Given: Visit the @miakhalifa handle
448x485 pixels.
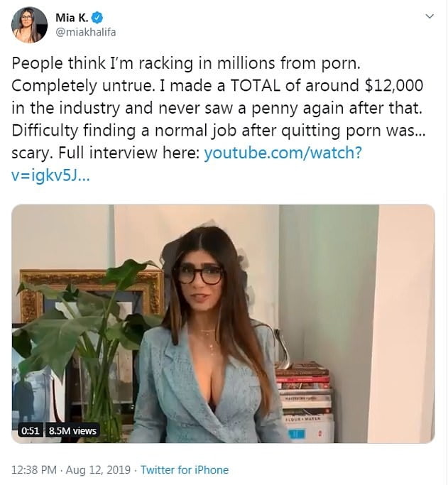Looking at the screenshot, I should [x=86, y=32].
